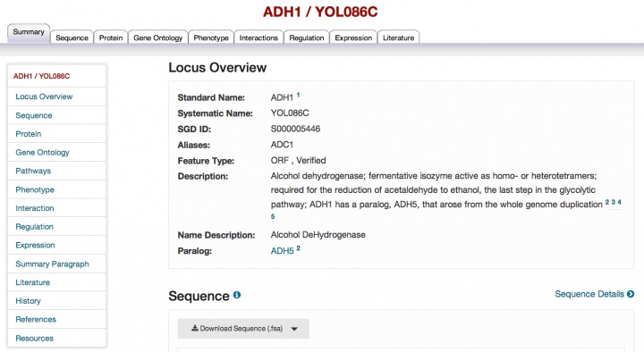Click the Sequence Details arrow icon
Screen dimensions: 644x352
[631, 294]
